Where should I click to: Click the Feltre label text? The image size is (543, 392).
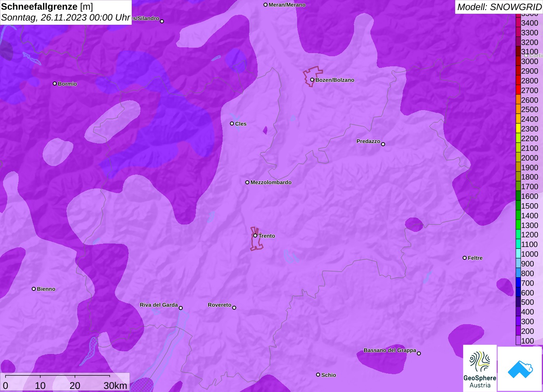[x=475, y=258]
